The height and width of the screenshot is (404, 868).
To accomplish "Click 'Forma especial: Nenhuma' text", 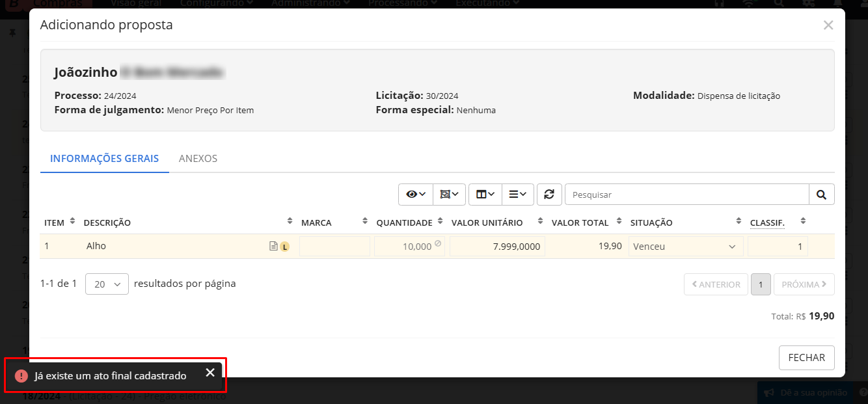I will pyautogui.click(x=436, y=110).
